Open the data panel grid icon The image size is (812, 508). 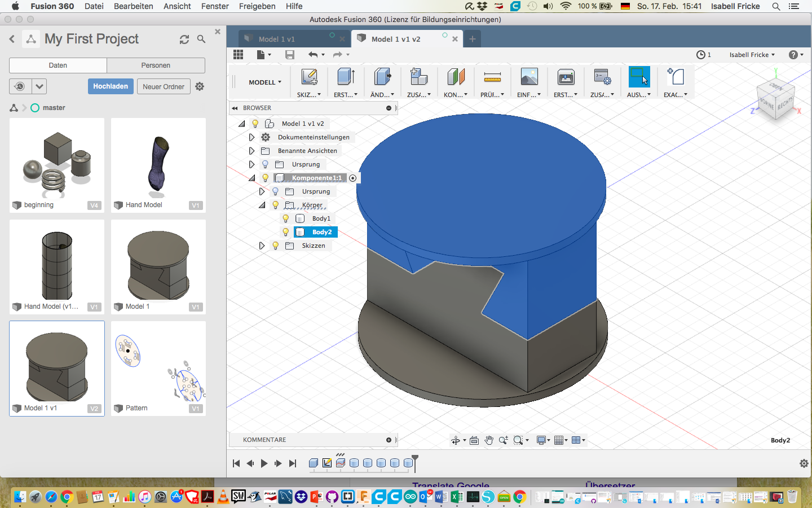point(238,55)
